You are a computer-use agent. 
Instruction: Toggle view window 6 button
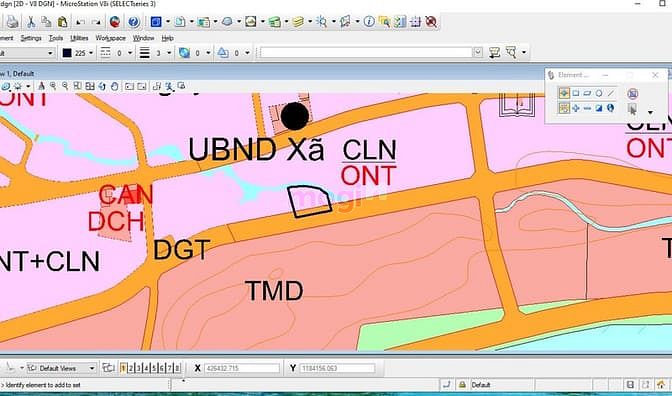(x=162, y=368)
